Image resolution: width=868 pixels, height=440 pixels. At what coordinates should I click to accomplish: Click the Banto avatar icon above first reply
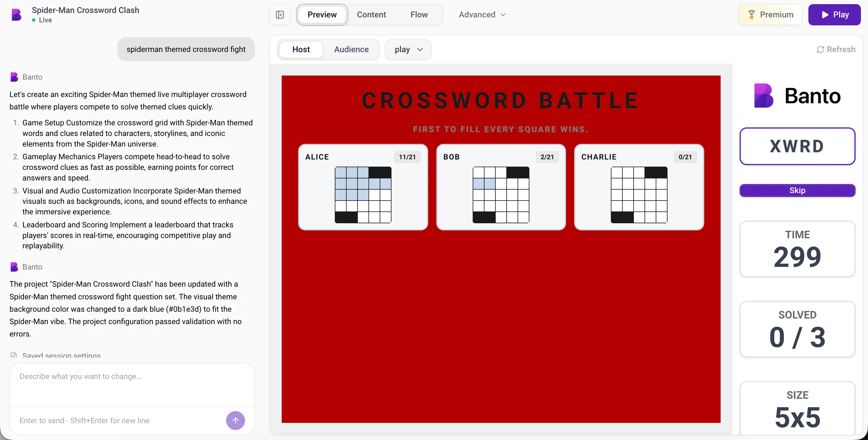point(14,77)
